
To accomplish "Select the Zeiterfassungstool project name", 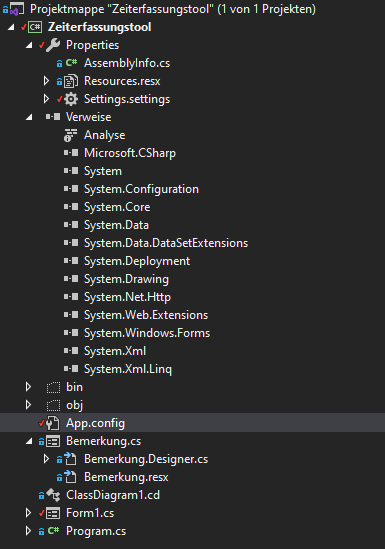I will [99, 27].
